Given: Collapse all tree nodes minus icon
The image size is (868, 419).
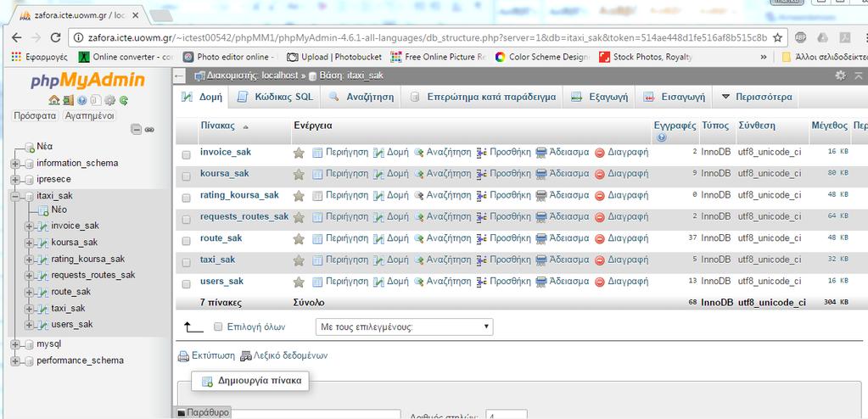Looking at the screenshot, I should pyautogui.click(x=136, y=130).
